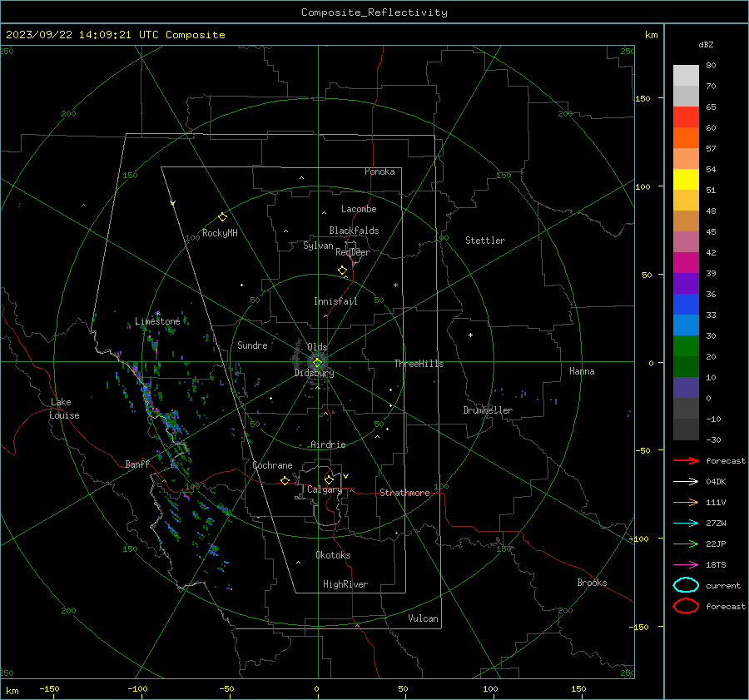Click the 80 value atop the dBZ scale
Viewport: 749px width, 700px height.
coord(711,66)
